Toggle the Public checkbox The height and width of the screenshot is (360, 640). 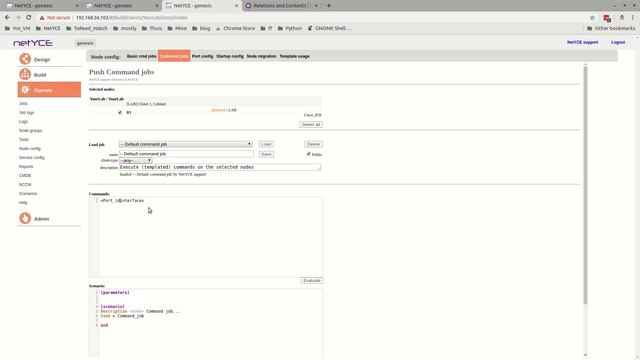pyautogui.click(x=309, y=154)
